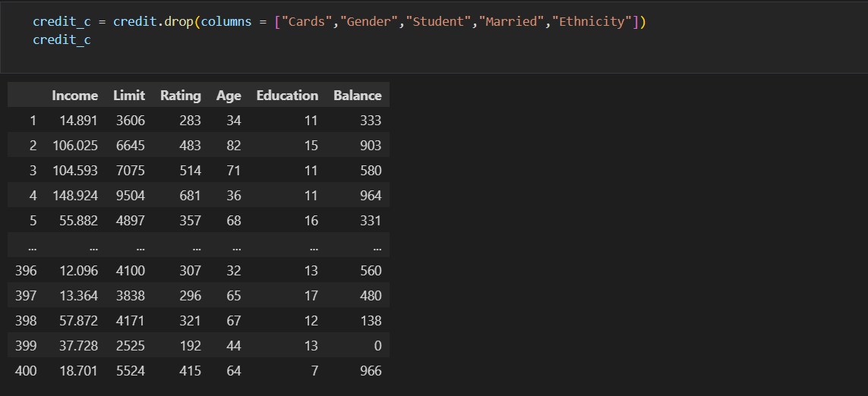The image size is (868, 396).
Task: Select the Income value 12.096
Action: click(79, 271)
